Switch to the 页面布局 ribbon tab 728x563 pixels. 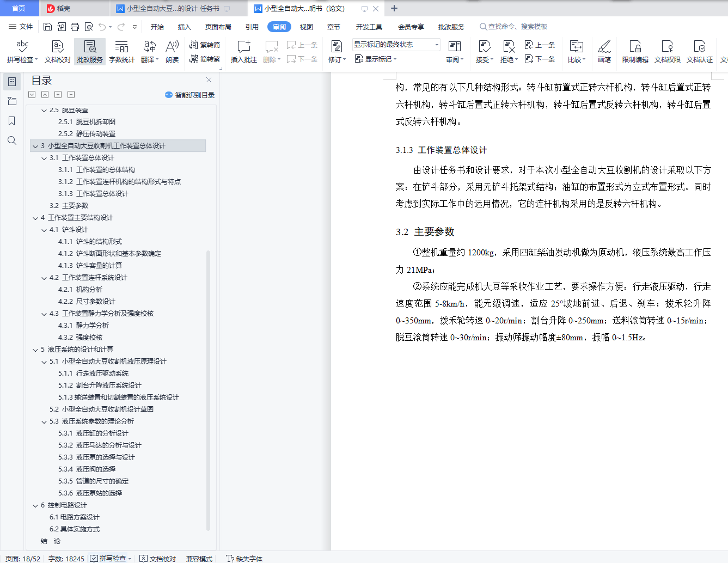pos(218,27)
